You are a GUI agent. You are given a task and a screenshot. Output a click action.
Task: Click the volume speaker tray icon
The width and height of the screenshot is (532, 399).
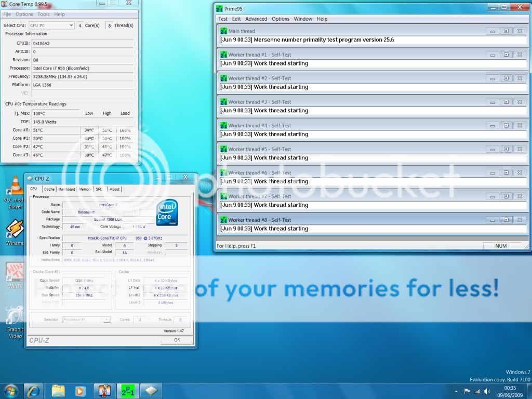point(487,391)
